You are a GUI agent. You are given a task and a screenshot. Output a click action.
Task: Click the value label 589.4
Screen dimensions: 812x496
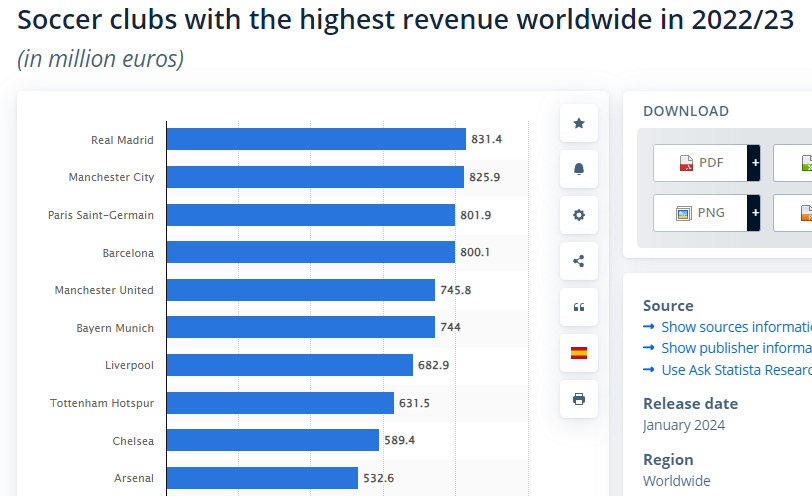(399, 440)
